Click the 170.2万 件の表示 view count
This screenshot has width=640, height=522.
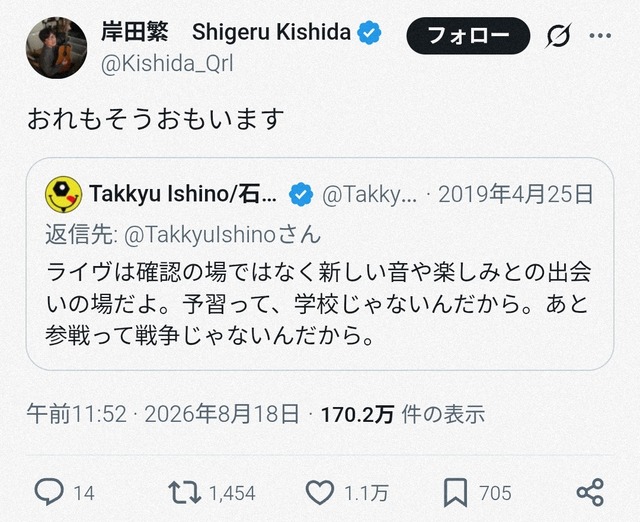[x=403, y=414]
